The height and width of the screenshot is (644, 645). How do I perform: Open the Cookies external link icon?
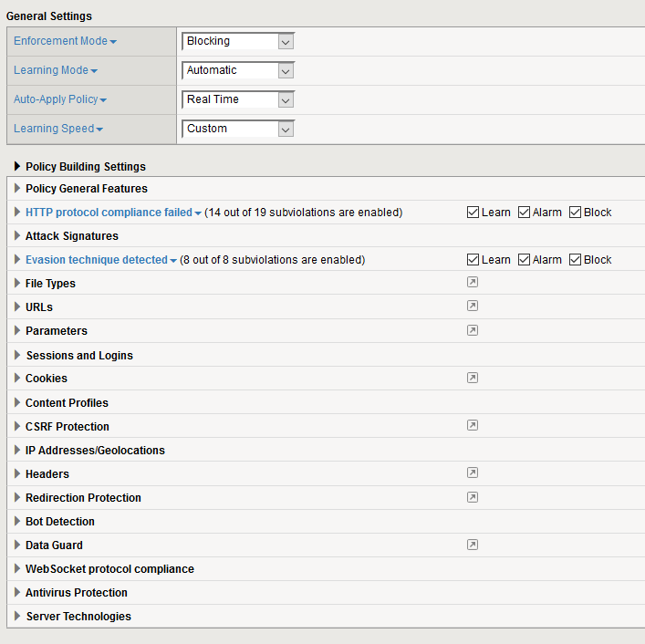click(472, 378)
